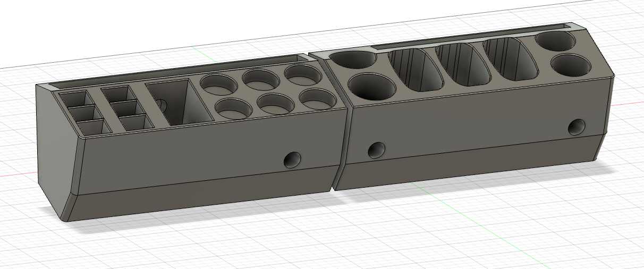Select the left block's front-face circular hole
644x269 pixels.
(x=291, y=159)
